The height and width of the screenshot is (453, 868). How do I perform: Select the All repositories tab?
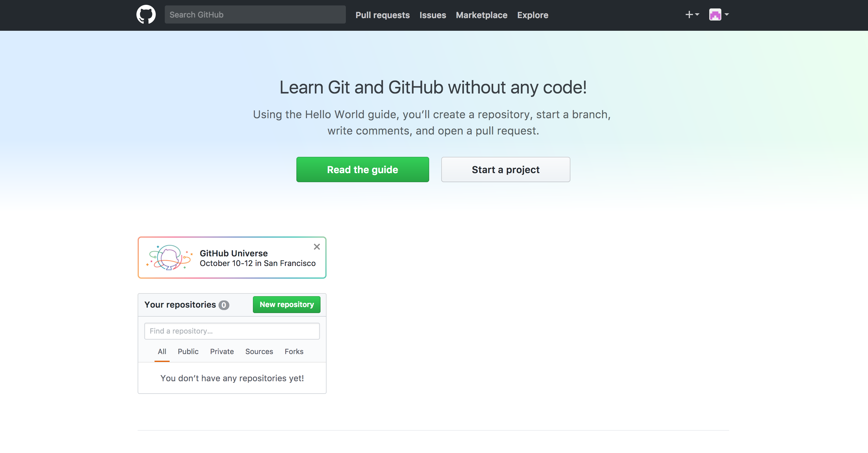[162, 352]
